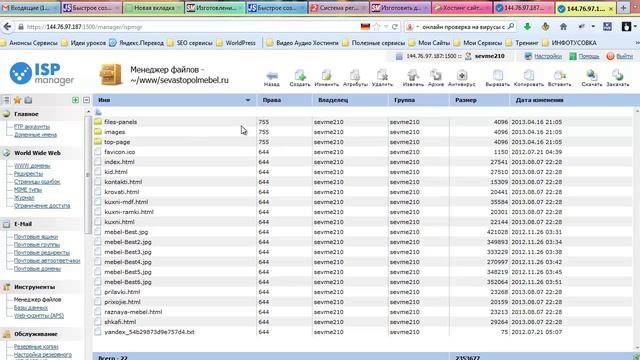Click the ISPmanager logo
The image size is (640, 360).
click(42, 74)
